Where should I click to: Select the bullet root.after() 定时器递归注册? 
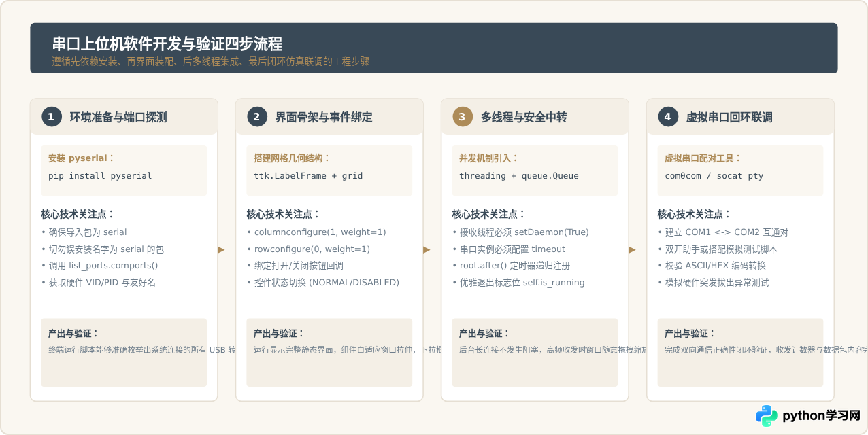tap(511, 266)
